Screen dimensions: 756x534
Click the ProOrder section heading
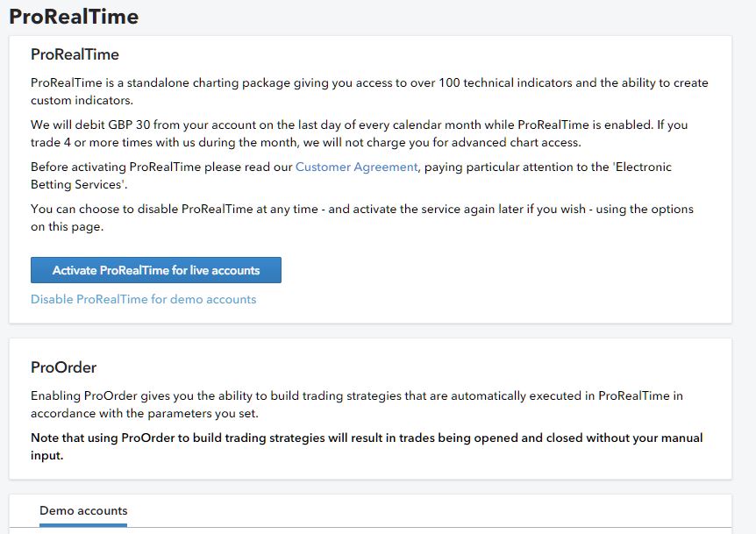[63, 367]
